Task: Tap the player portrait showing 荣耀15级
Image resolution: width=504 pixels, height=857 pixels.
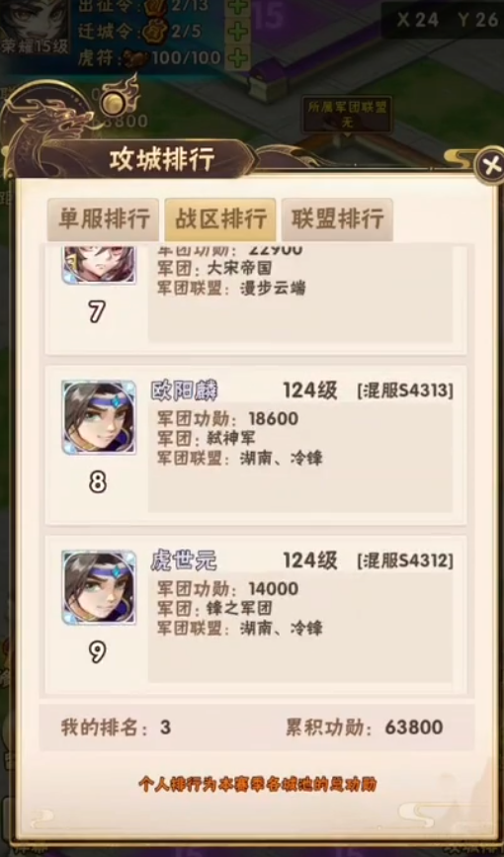Action: pyautogui.click(x=34, y=27)
